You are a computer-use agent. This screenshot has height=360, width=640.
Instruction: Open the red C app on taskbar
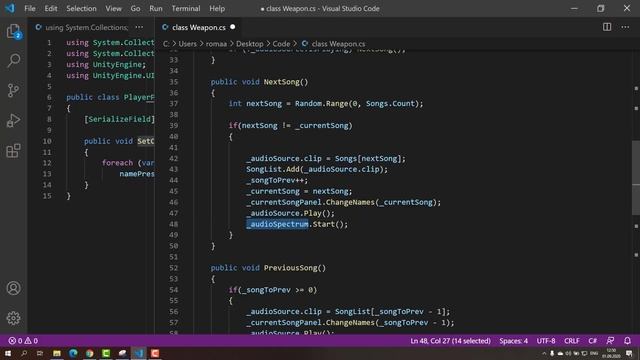155,353
